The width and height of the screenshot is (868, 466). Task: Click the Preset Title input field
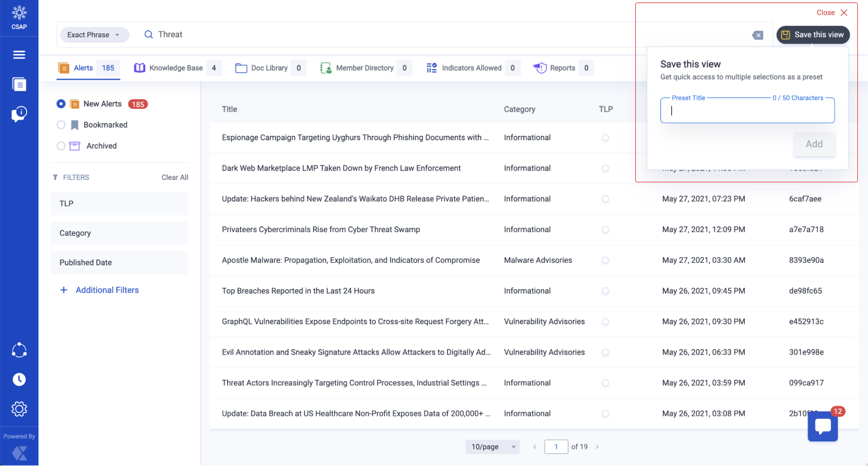click(747, 111)
